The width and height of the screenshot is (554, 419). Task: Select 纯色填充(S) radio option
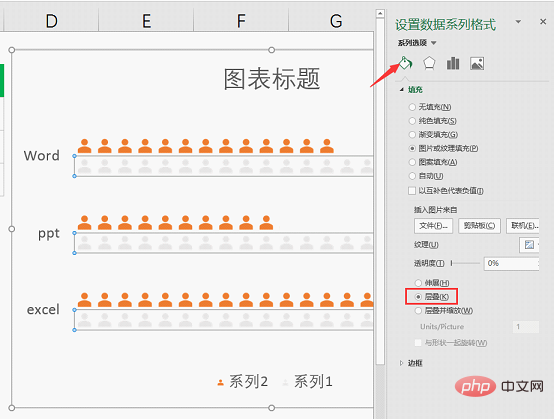(412, 121)
